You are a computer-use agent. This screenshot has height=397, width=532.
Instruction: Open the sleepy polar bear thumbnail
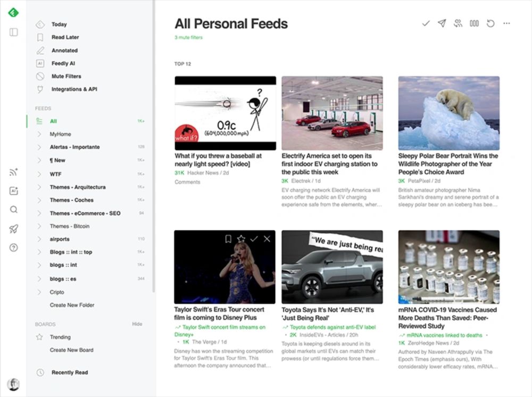(x=449, y=113)
